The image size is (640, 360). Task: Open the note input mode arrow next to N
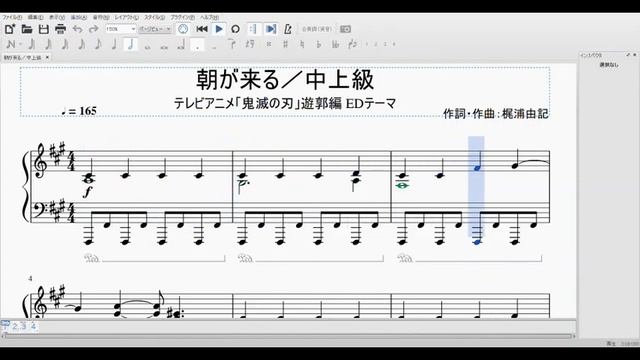point(21,44)
